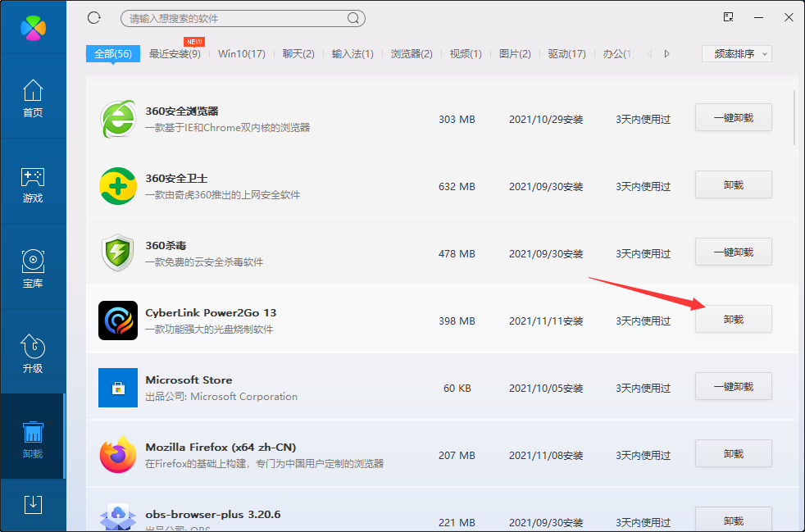Image resolution: width=805 pixels, height=532 pixels.
Task: Click the Microsoft Store icon
Action: point(118,388)
